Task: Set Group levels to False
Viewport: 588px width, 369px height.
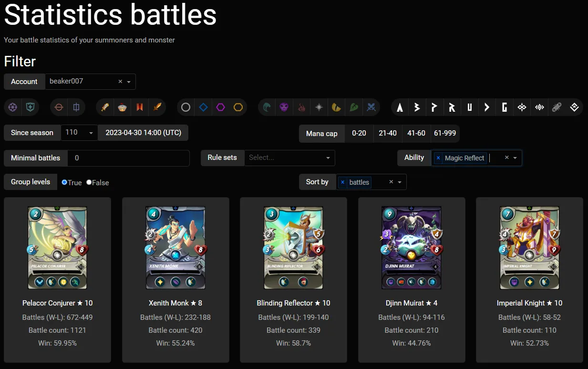Action: (89, 182)
